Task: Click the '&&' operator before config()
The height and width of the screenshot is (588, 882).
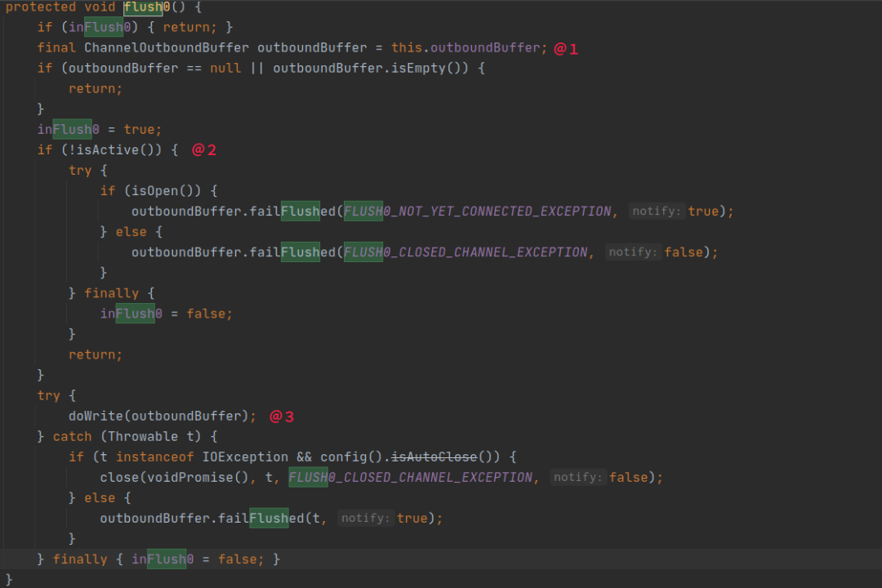Action: click(x=305, y=457)
